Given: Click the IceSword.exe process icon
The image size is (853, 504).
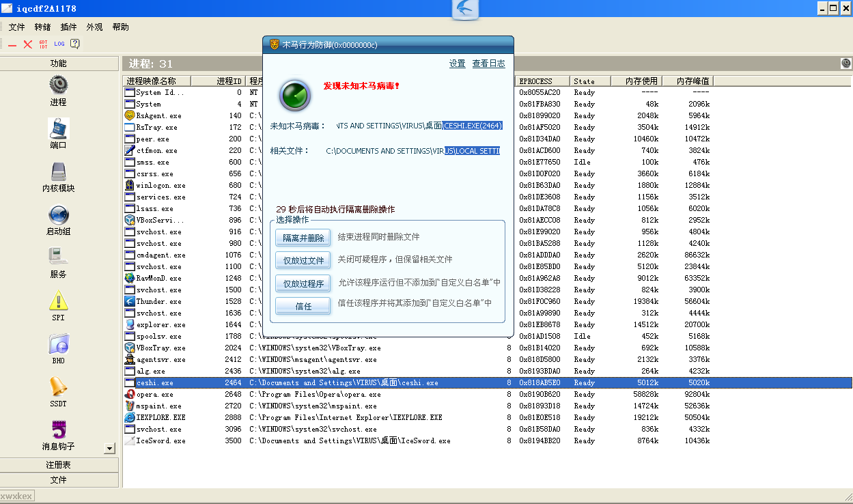Looking at the screenshot, I should 130,440.
